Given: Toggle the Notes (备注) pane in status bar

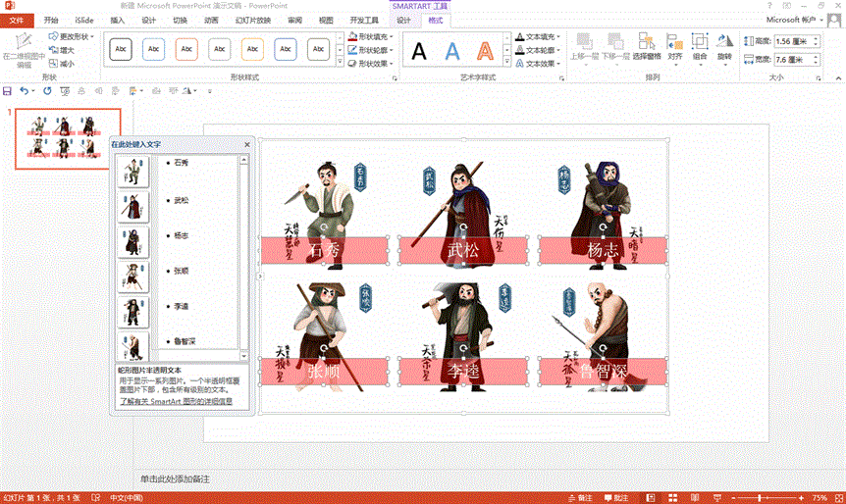Looking at the screenshot, I should (581, 497).
